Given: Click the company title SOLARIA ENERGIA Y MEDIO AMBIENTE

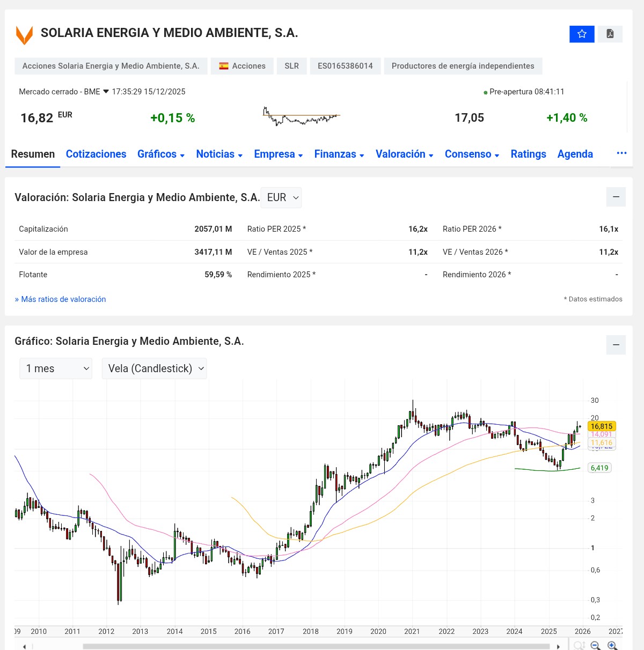Looking at the screenshot, I should [x=169, y=33].
